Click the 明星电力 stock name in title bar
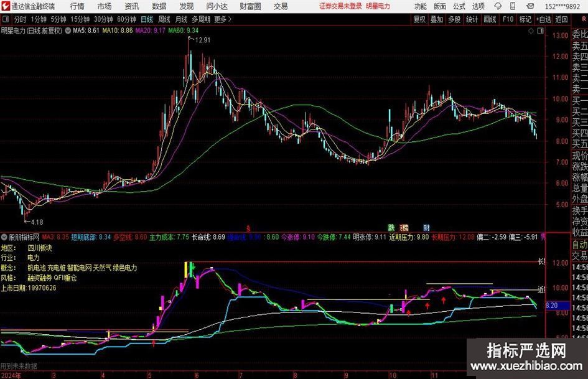The width and height of the screenshot is (588, 379). coord(378,6)
